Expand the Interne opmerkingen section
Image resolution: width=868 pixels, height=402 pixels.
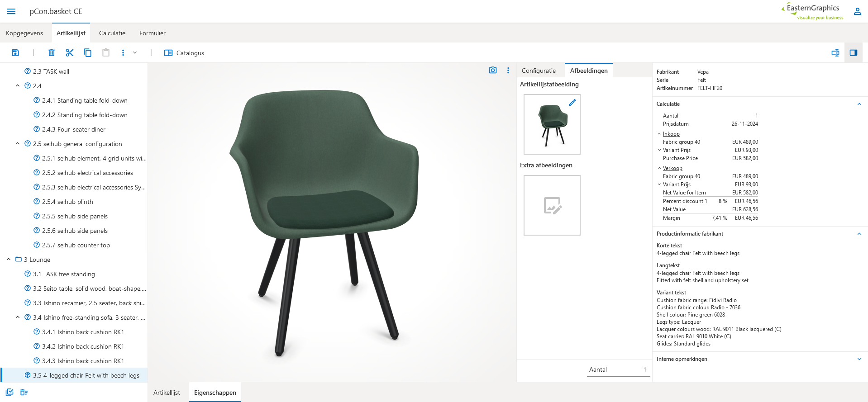(x=859, y=359)
